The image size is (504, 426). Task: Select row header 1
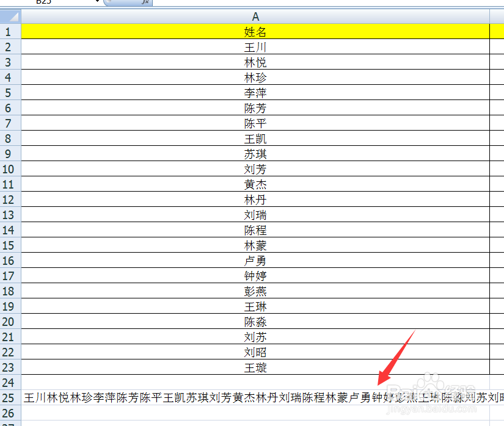coord(10,32)
